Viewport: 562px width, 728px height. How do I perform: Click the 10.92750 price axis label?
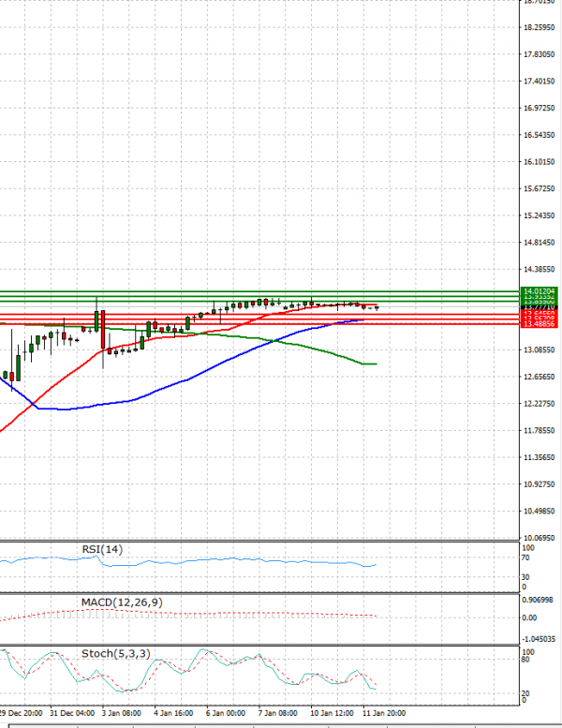[539, 484]
